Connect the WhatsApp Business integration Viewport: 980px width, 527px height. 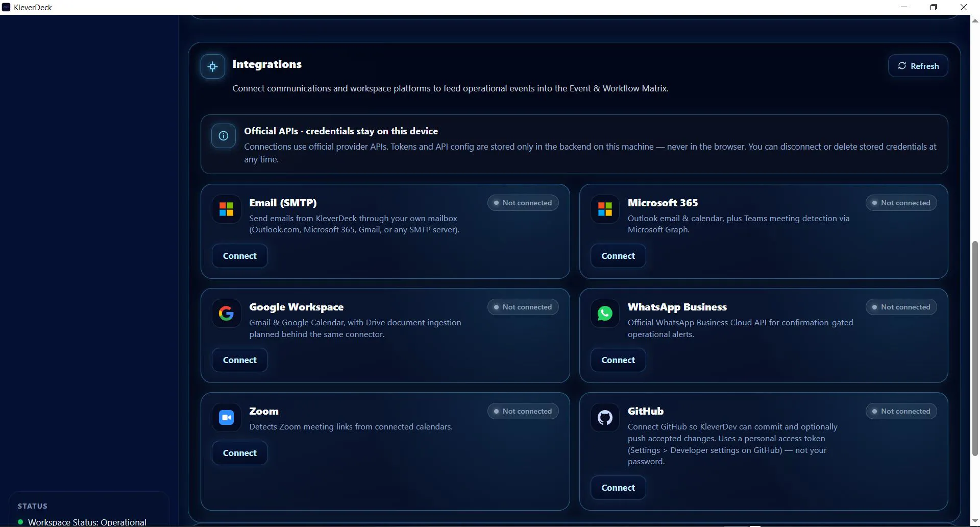point(618,360)
